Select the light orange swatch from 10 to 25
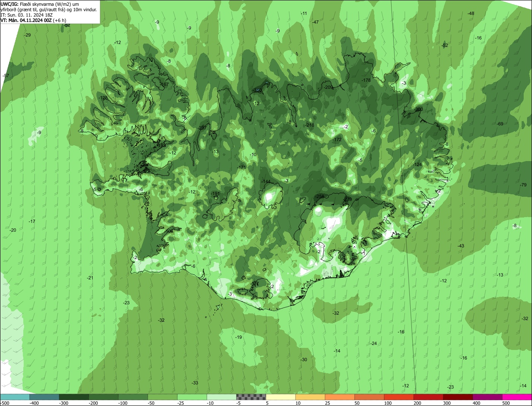The height and width of the screenshot is (406, 532). tap(310, 397)
